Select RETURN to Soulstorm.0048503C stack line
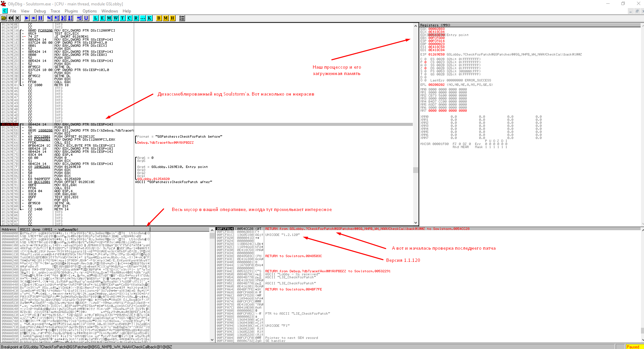 (x=294, y=256)
